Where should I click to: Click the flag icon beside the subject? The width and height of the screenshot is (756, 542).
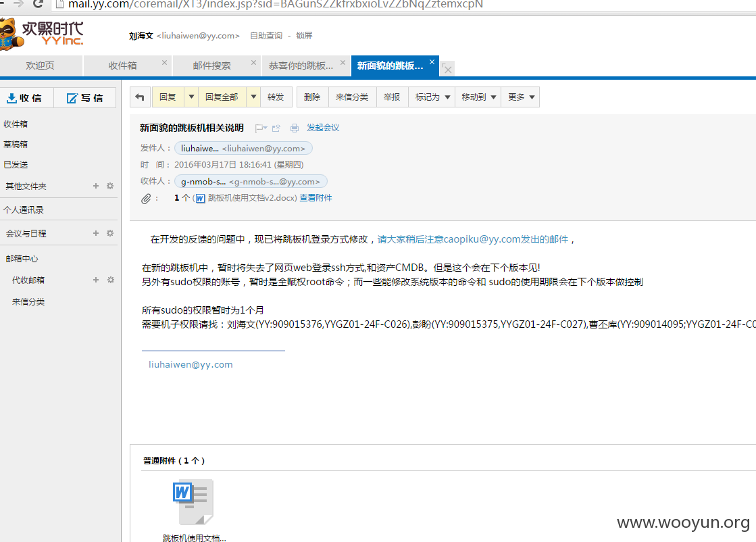[261, 128]
